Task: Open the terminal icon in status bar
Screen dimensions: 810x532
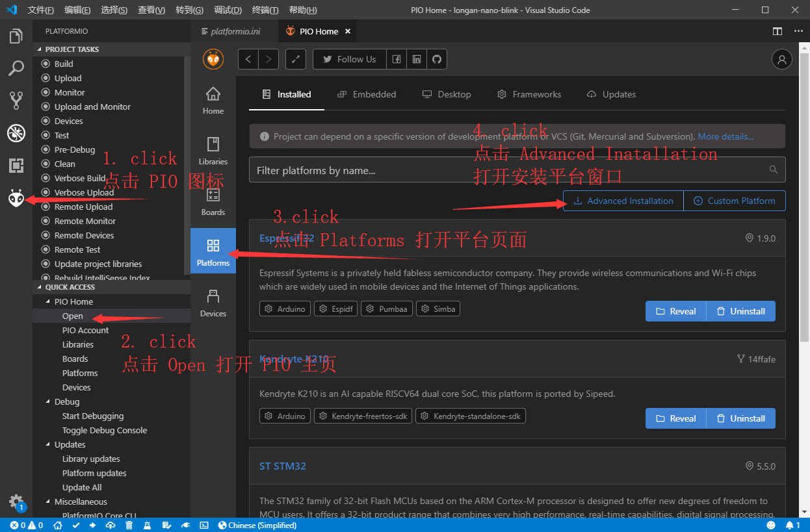Action: [x=203, y=525]
